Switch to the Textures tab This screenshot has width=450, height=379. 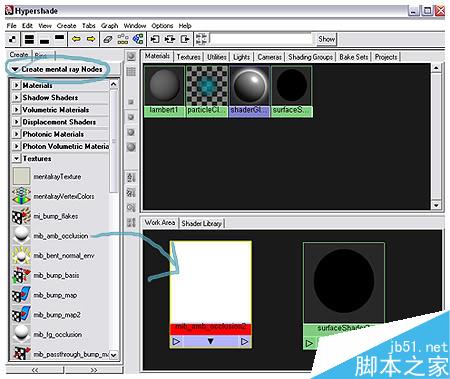188,57
